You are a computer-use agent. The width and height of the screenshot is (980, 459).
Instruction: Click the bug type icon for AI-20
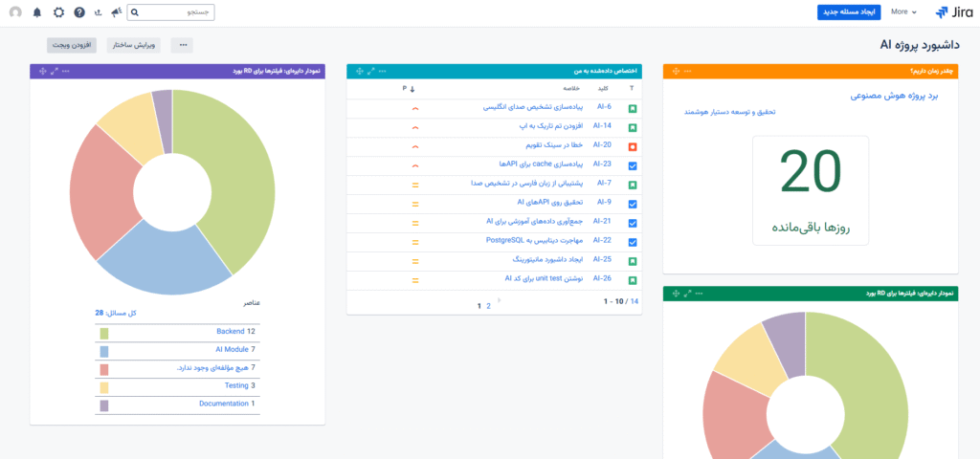pyautogui.click(x=632, y=146)
